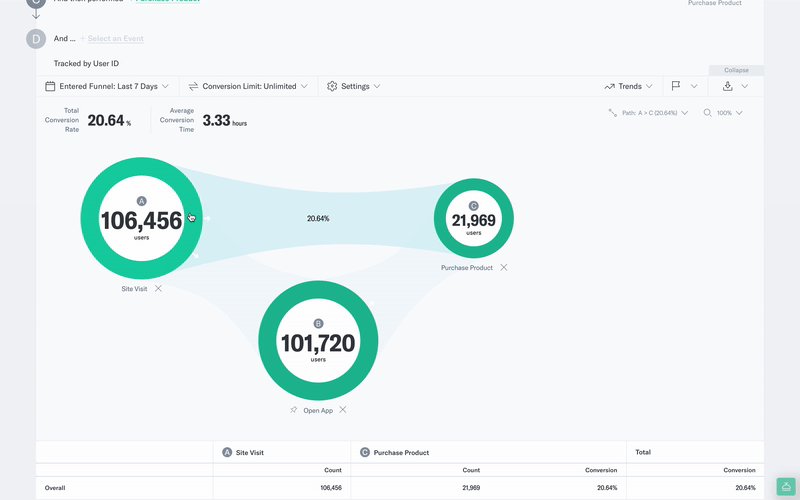
Task: Click the 3.33 hours Average Conversion Time value
Action: 224,120
